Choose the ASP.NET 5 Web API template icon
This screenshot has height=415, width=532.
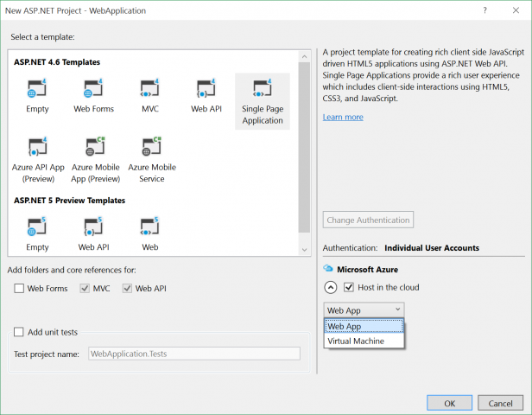point(93,227)
